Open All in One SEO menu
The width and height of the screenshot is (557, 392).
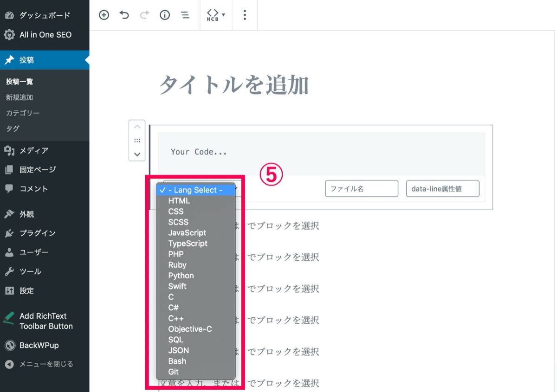pos(45,35)
